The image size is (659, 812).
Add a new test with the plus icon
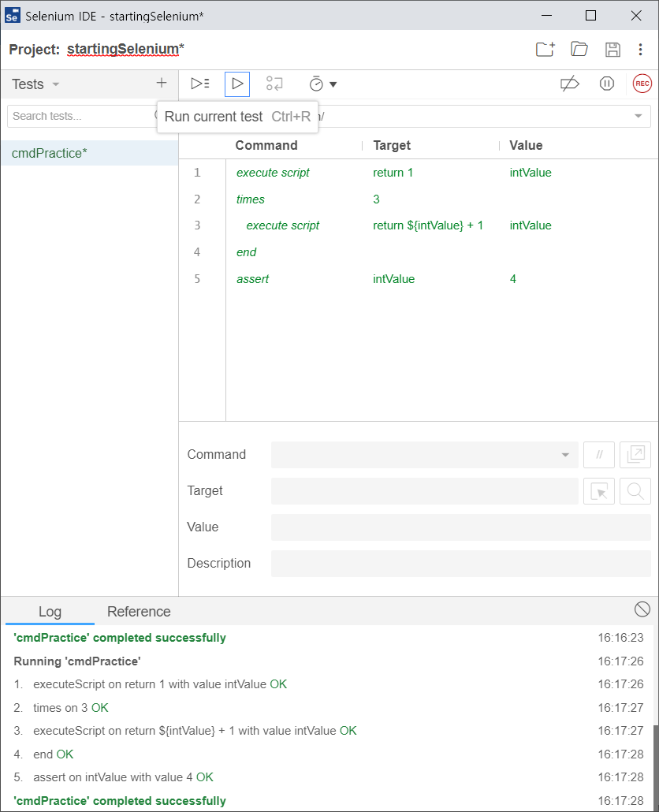[x=162, y=83]
